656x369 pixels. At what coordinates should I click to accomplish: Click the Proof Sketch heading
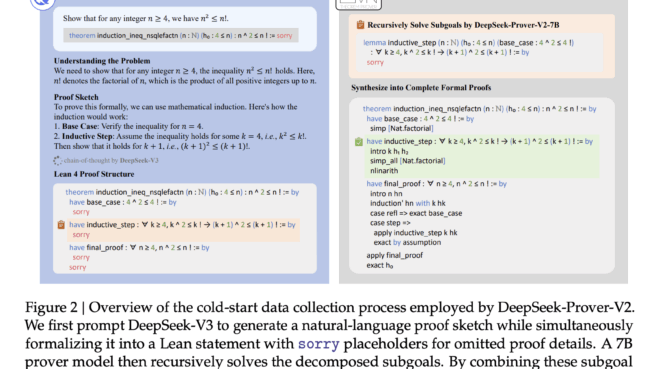point(76,97)
